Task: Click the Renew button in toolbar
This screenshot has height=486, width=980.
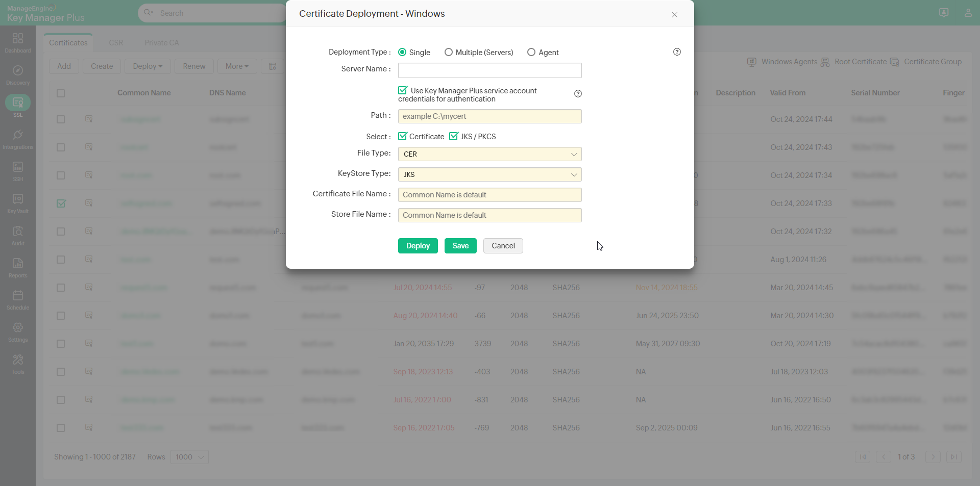Action: point(194,66)
